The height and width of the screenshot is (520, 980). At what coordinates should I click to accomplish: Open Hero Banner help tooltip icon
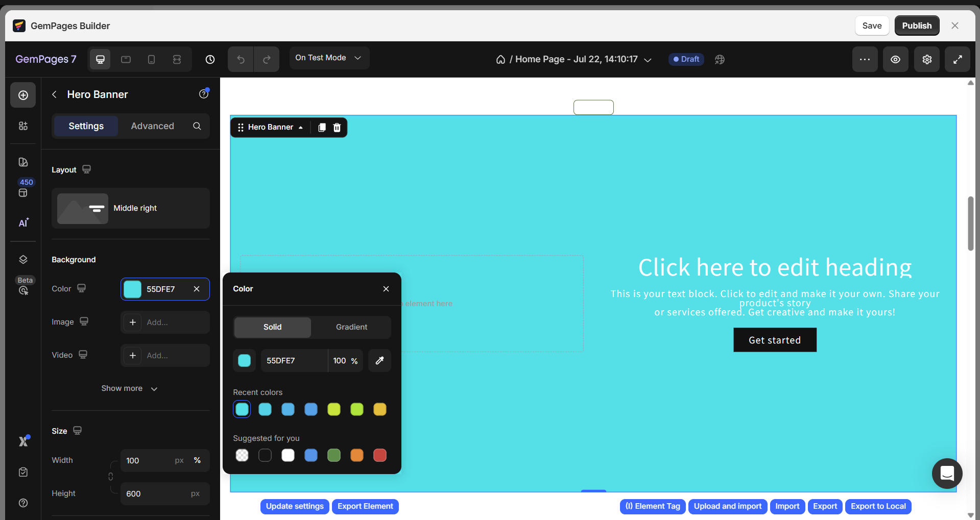point(203,94)
